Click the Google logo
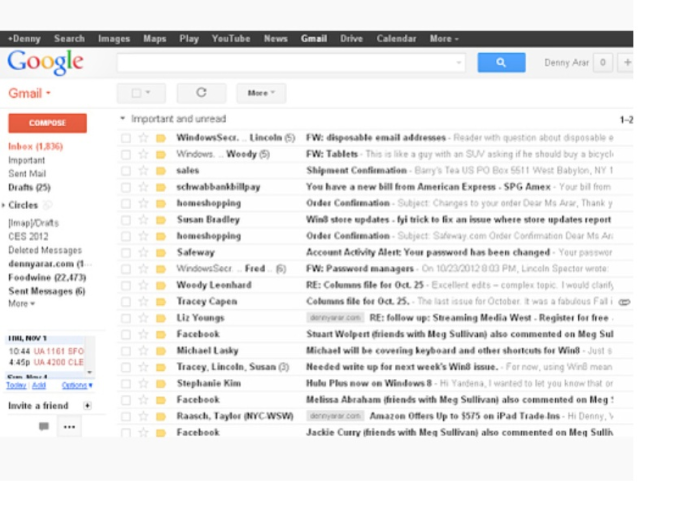 pos(46,62)
